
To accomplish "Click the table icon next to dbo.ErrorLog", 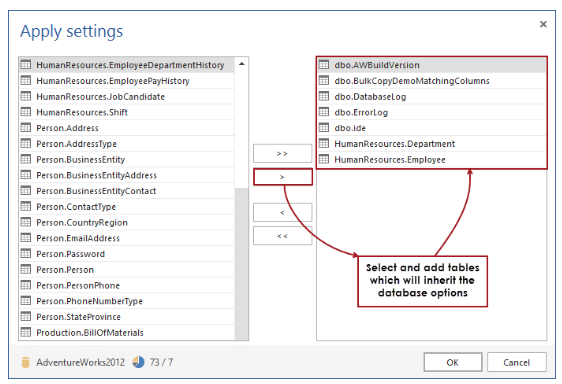I will click(x=324, y=112).
